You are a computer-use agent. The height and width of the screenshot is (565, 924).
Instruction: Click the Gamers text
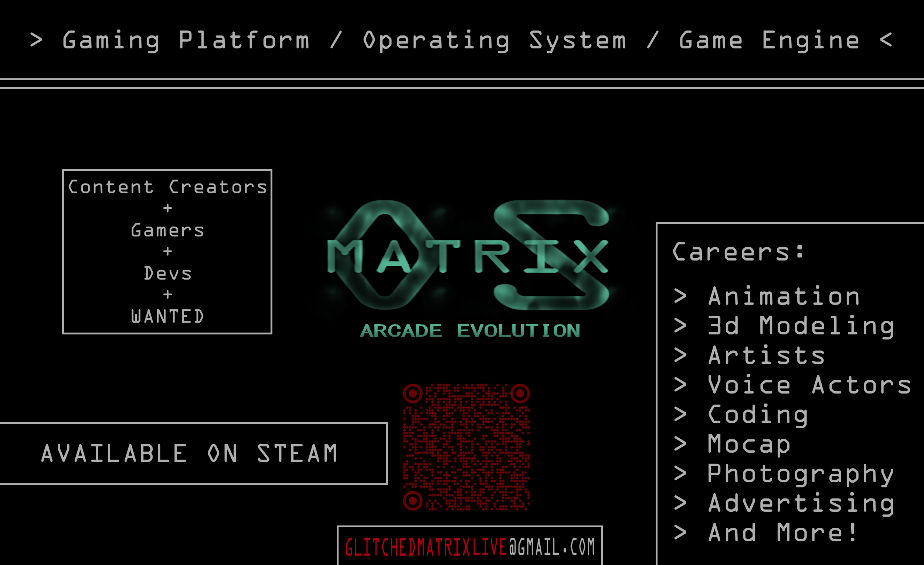167,230
